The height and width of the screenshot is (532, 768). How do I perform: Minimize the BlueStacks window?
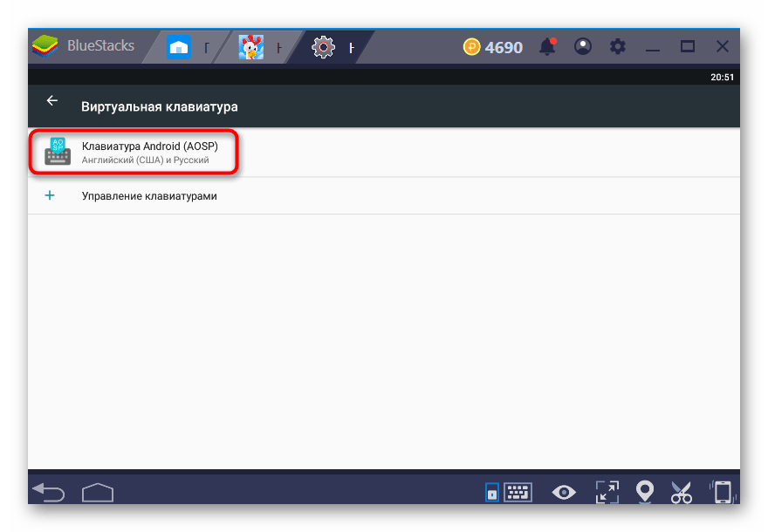[x=653, y=50]
